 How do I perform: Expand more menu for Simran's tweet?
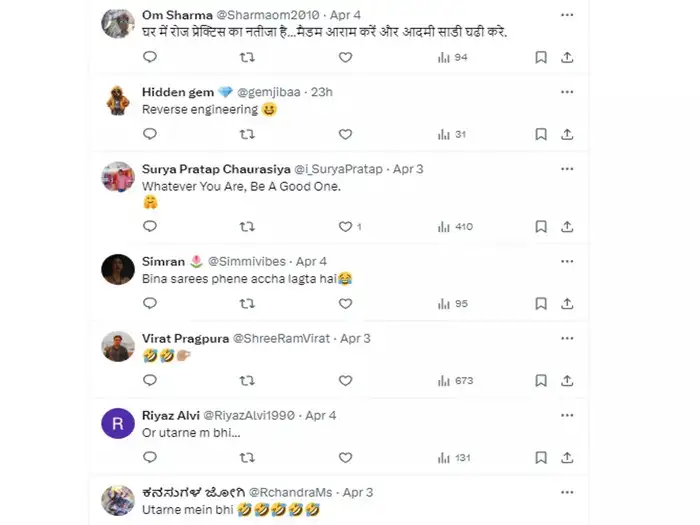tap(567, 261)
